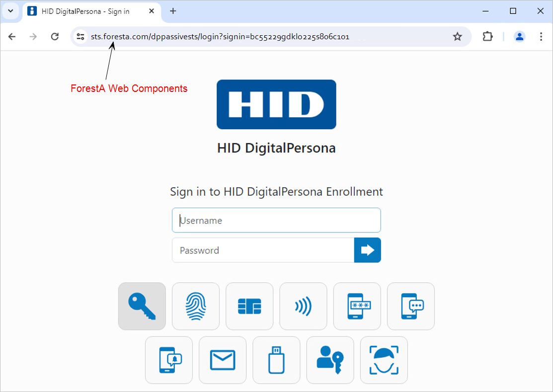Reload the sign-in page
Image resolution: width=553 pixels, height=392 pixels.
tap(55, 36)
